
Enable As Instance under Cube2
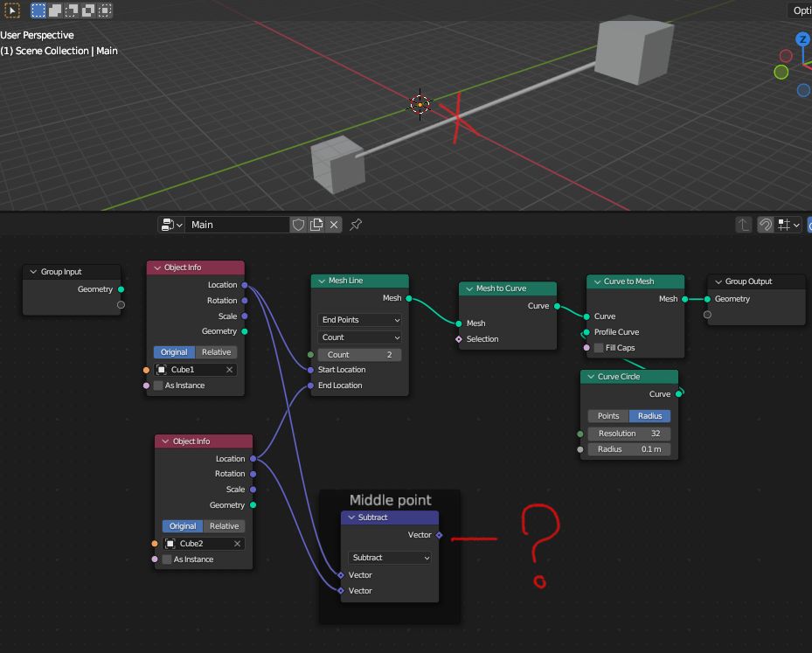coord(167,559)
